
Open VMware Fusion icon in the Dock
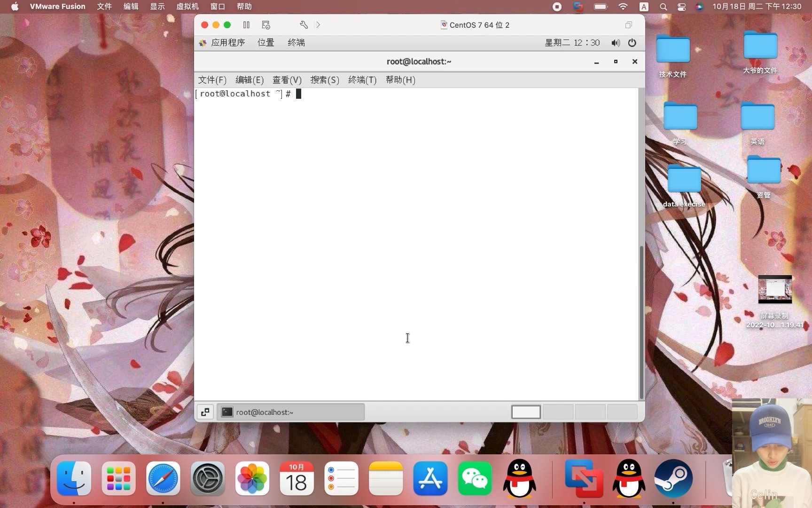[584, 479]
